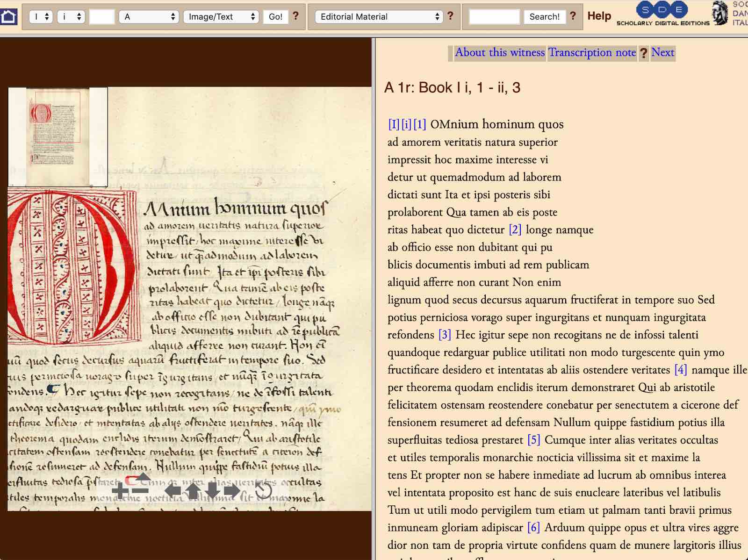The image size is (748, 560).
Task: Pan the manuscript image down
Action: pos(212,491)
